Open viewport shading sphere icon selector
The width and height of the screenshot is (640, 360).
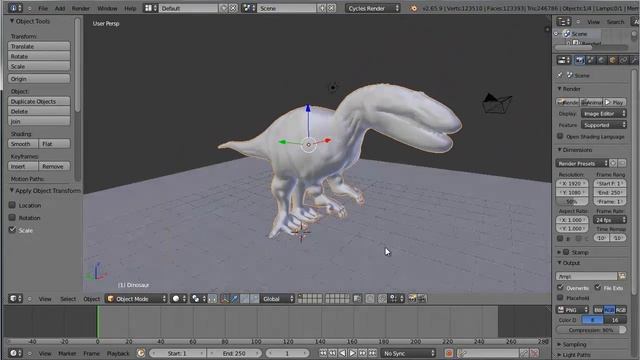179,299
